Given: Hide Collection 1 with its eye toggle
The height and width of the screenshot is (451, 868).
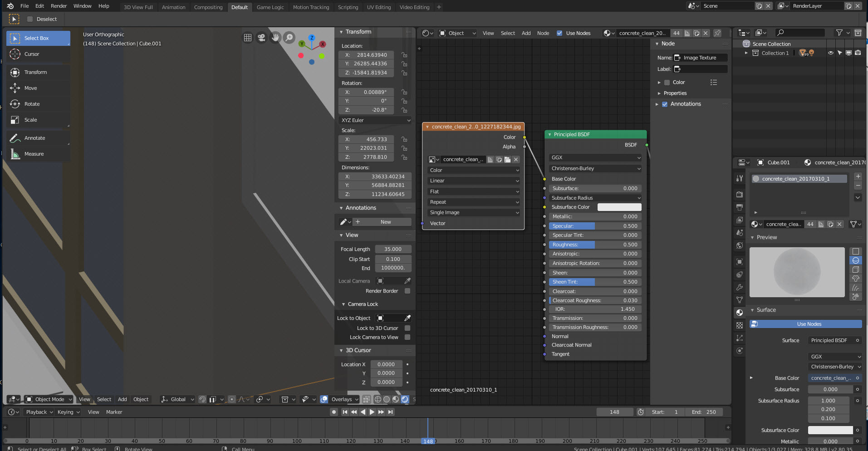Looking at the screenshot, I should [x=830, y=53].
